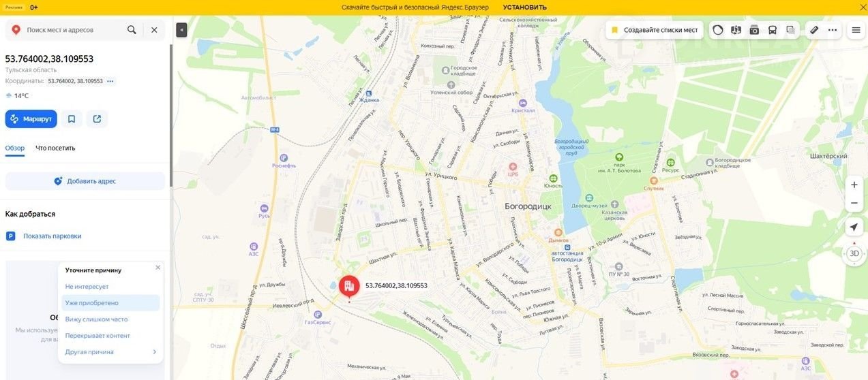
Task: Click the search magnifier icon
Action: point(132,30)
